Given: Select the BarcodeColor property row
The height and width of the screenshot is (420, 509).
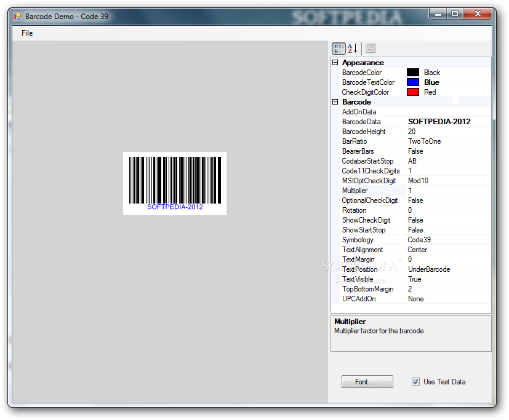Looking at the screenshot, I should click(x=415, y=73).
